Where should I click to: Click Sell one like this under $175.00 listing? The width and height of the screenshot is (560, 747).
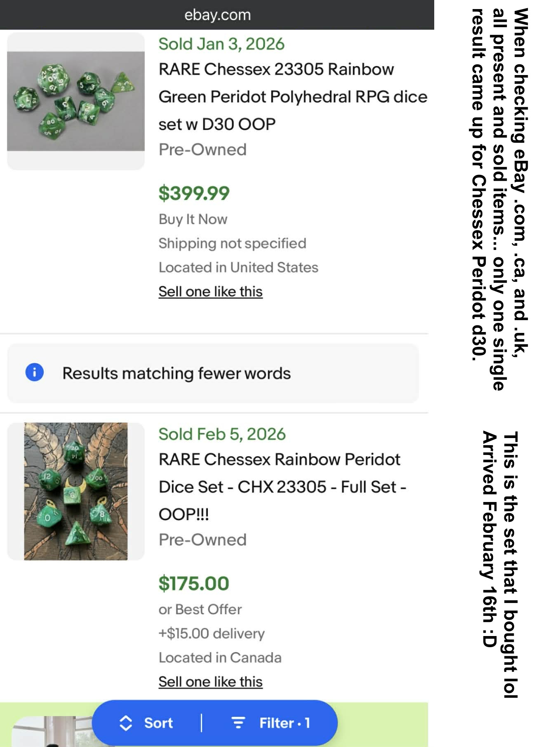(210, 682)
